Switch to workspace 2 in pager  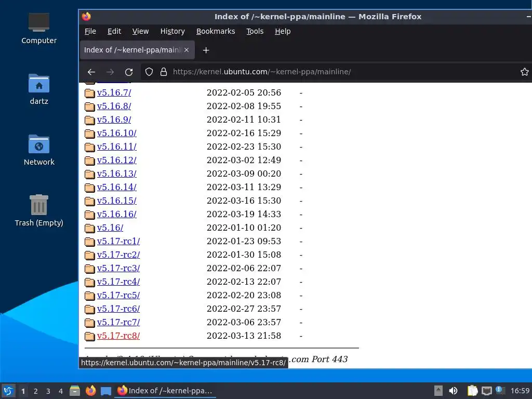(36, 391)
